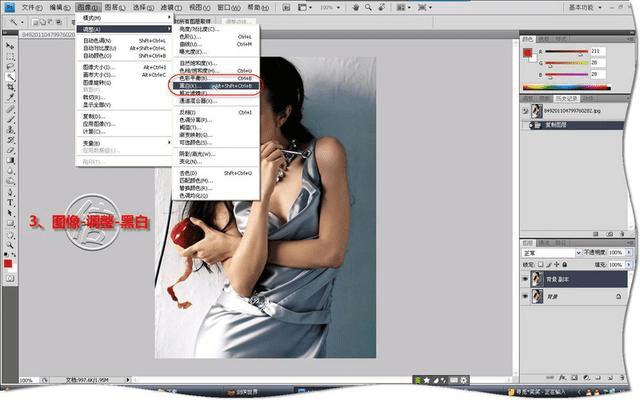Delete layer trash icon in Layers panel
Image resolution: width=640 pixels, height=400 pixels.
click(x=622, y=378)
